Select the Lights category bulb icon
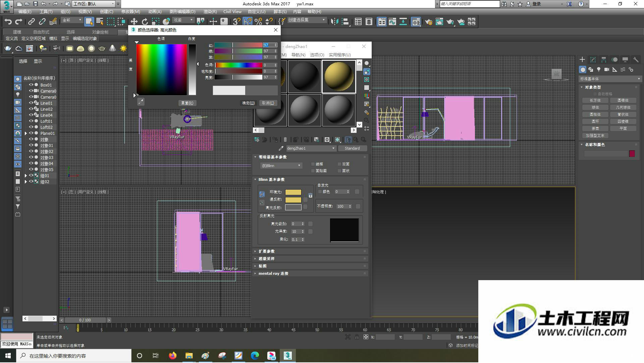644x363 pixels. click(x=599, y=69)
